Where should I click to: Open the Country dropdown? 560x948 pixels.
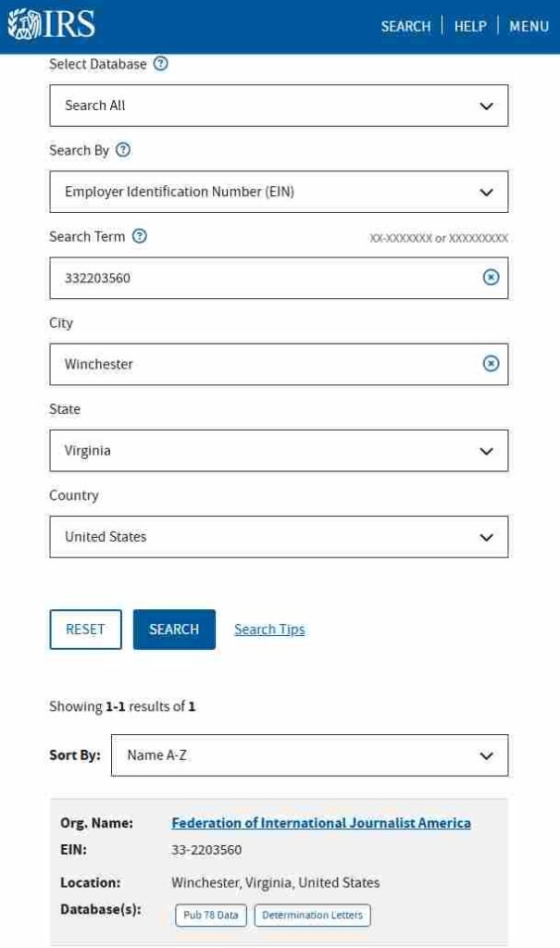point(278,536)
